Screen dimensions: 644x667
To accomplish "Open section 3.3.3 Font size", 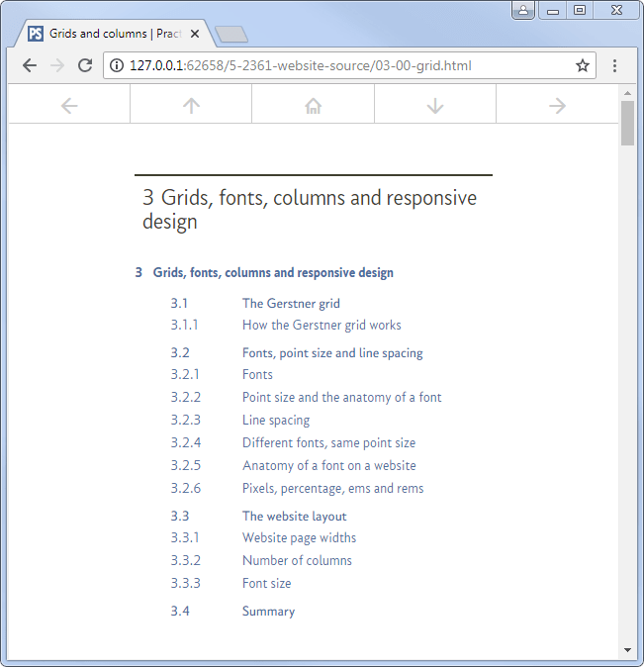I will coord(230,583).
